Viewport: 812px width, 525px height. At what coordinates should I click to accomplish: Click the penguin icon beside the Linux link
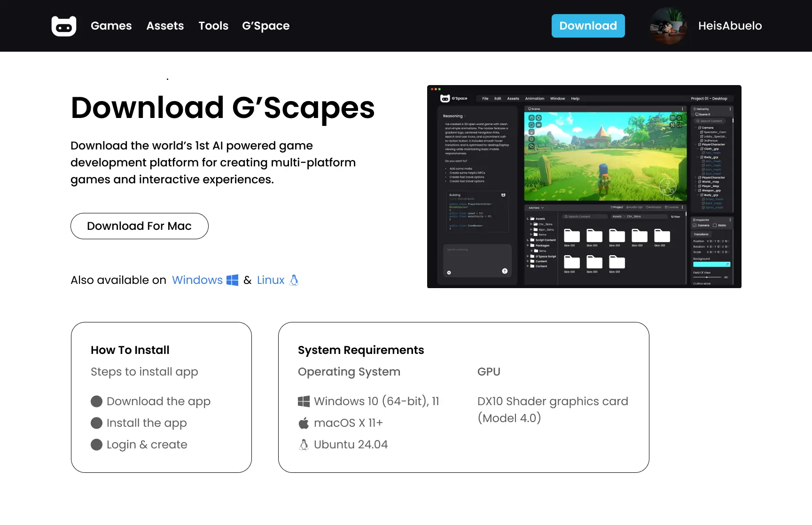pyautogui.click(x=294, y=280)
